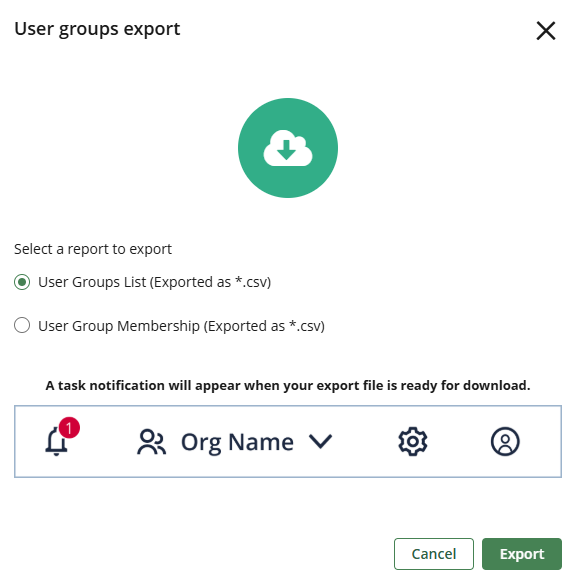
Task: Open the user profile icon
Action: pos(505,441)
